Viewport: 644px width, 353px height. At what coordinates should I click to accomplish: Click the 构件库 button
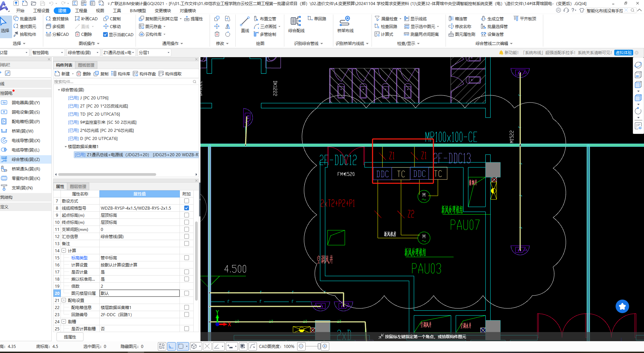click(121, 74)
